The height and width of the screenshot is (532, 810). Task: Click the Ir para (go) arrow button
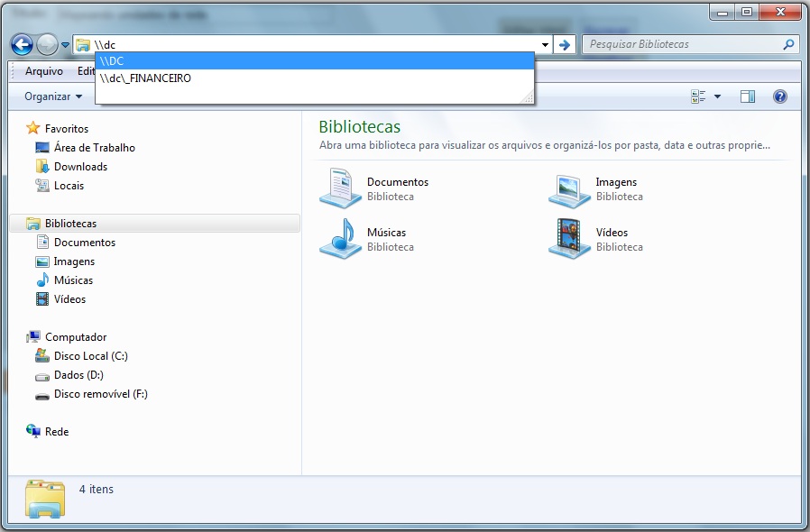pos(565,43)
